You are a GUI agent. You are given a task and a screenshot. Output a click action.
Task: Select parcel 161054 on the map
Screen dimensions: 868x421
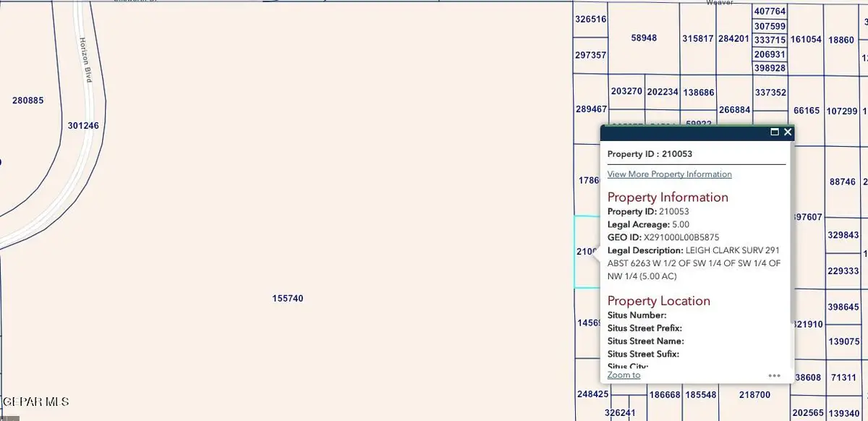tap(806, 39)
